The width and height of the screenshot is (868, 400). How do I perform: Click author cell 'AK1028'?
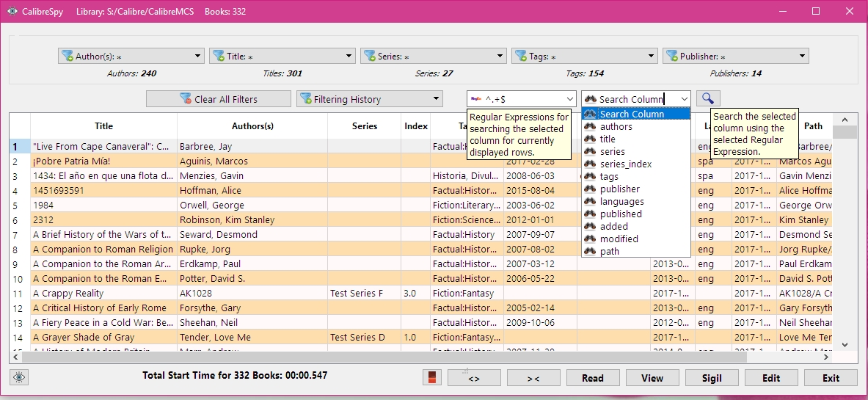[x=252, y=293]
